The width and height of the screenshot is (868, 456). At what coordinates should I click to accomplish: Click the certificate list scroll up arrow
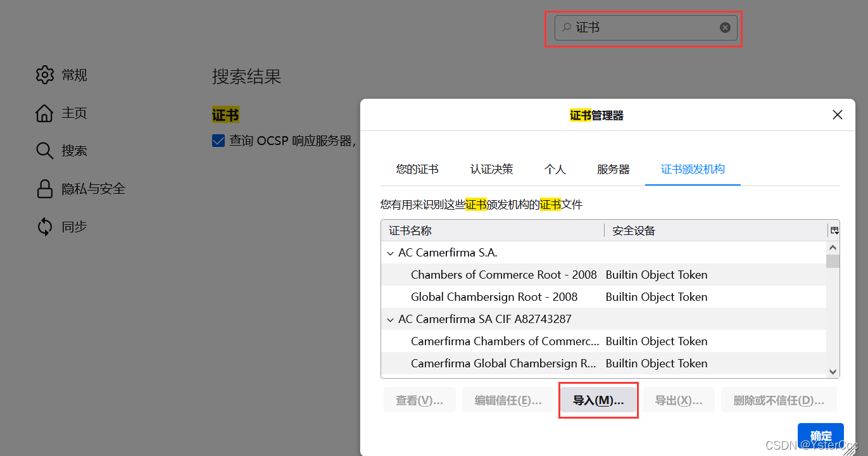(x=833, y=248)
